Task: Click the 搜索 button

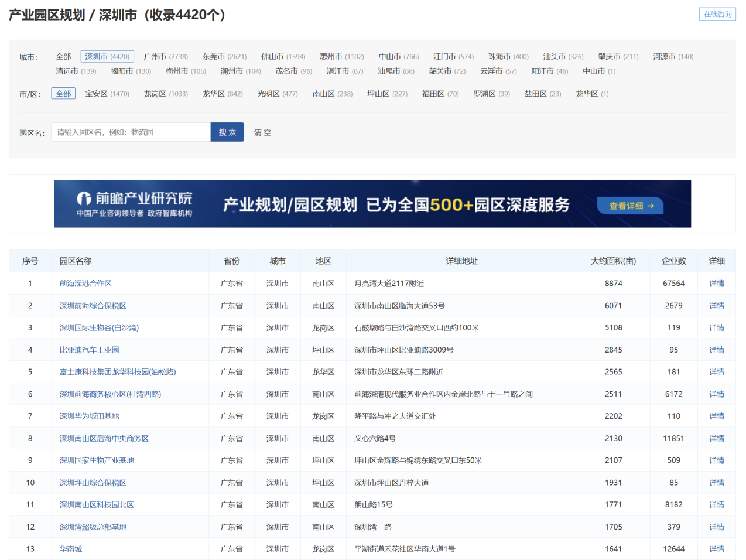Action: pyautogui.click(x=227, y=132)
